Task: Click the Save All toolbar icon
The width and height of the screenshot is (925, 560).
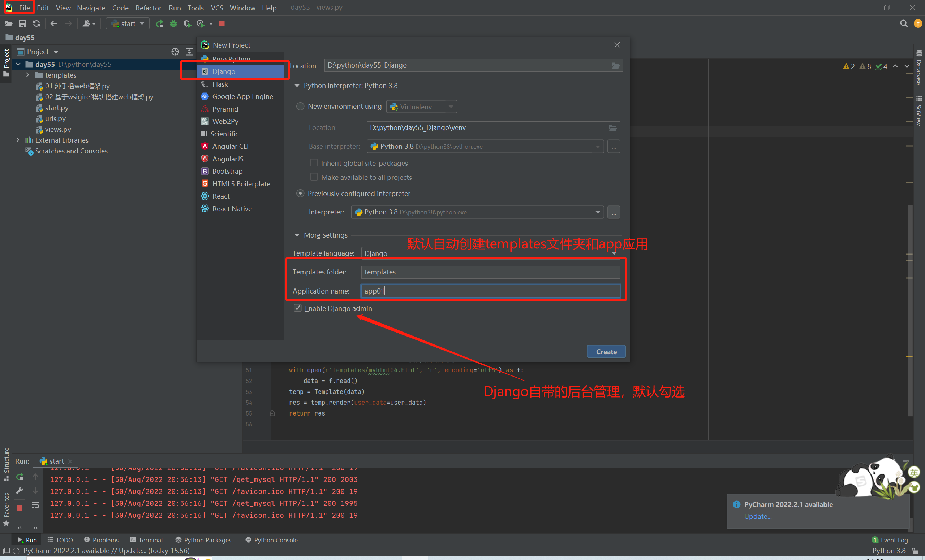Action: pyautogui.click(x=22, y=23)
